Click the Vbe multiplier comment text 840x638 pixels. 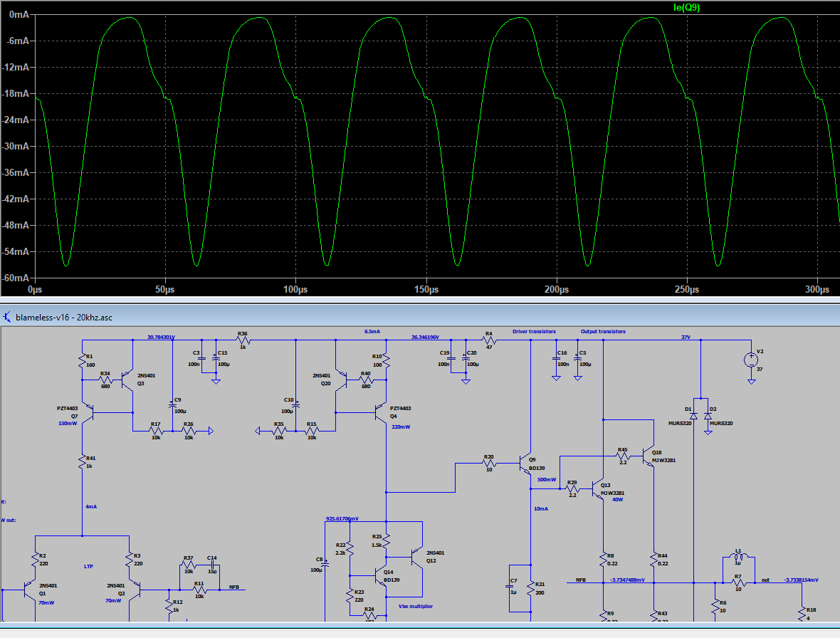click(416, 607)
